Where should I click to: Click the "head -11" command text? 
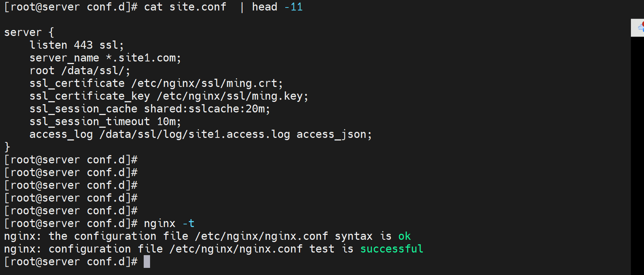click(x=277, y=7)
